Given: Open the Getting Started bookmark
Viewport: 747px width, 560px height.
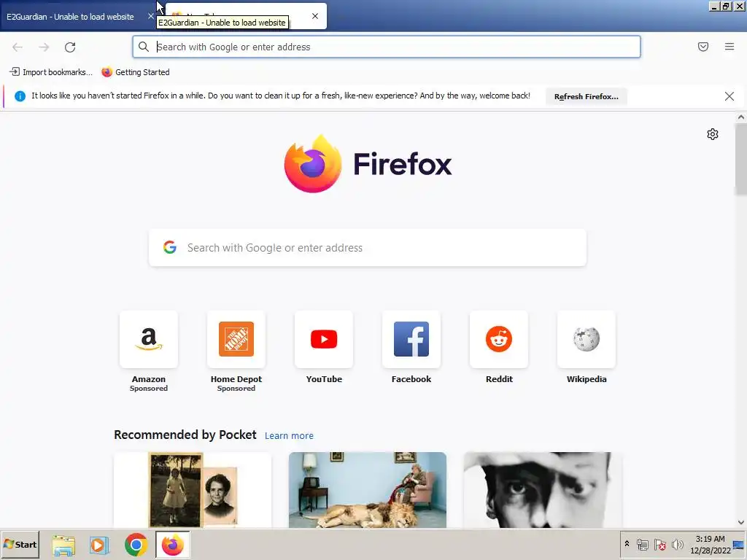Looking at the screenshot, I should coord(136,72).
